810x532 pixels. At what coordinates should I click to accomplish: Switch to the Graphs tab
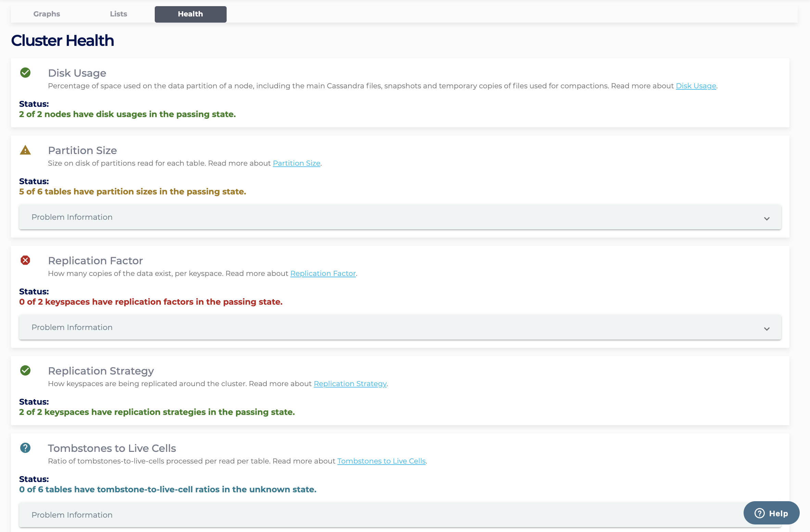tap(47, 14)
